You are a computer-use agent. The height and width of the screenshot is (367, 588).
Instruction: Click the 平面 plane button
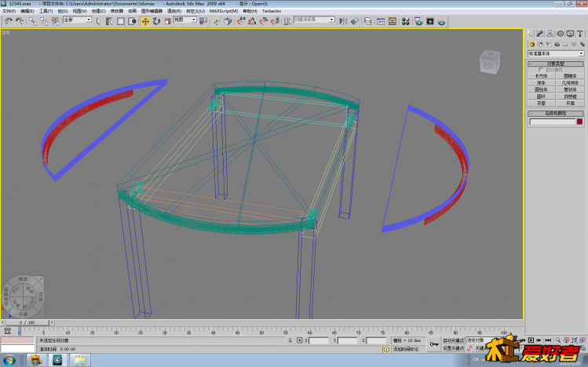[x=570, y=103]
